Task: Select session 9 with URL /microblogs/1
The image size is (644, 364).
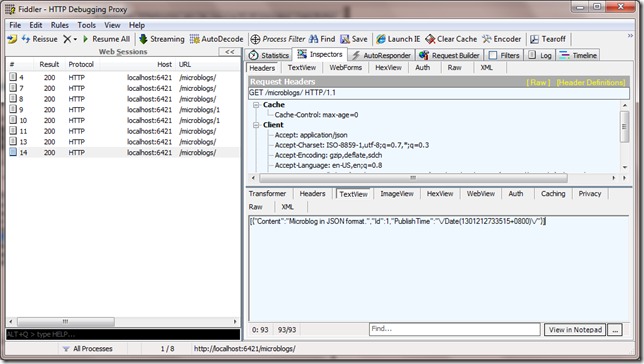Action: coord(123,110)
